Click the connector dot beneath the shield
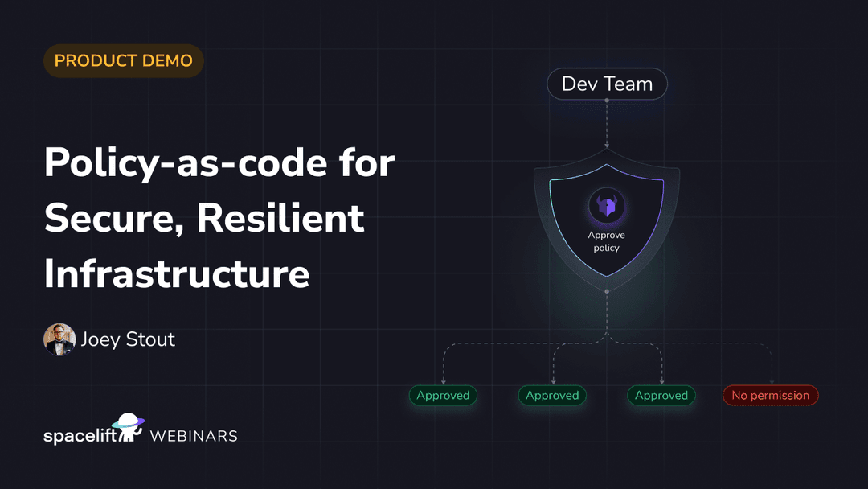Viewport: 868px width, 489px height. pyautogui.click(x=607, y=291)
